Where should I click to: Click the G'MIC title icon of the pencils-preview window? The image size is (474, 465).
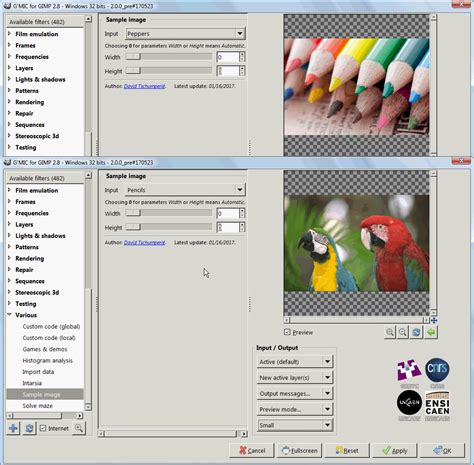coord(7,6)
